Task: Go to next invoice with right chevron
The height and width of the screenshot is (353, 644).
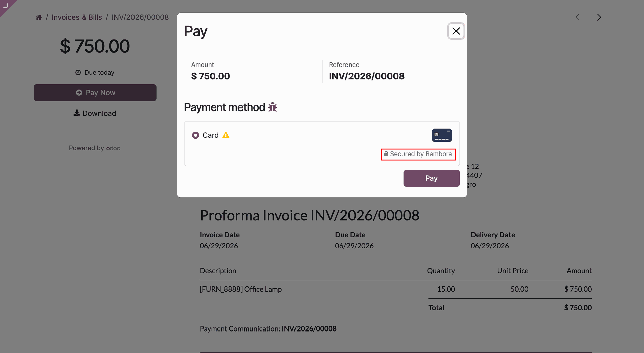Action: pos(599,17)
